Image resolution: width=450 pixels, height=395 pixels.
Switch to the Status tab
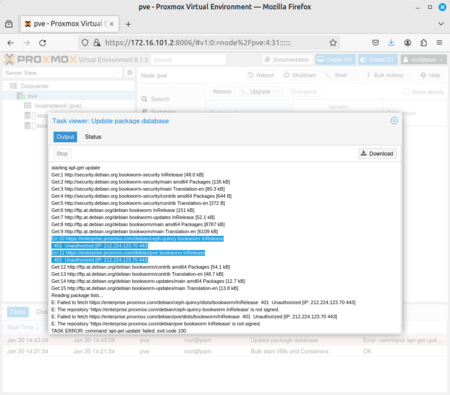coord(93,137)
